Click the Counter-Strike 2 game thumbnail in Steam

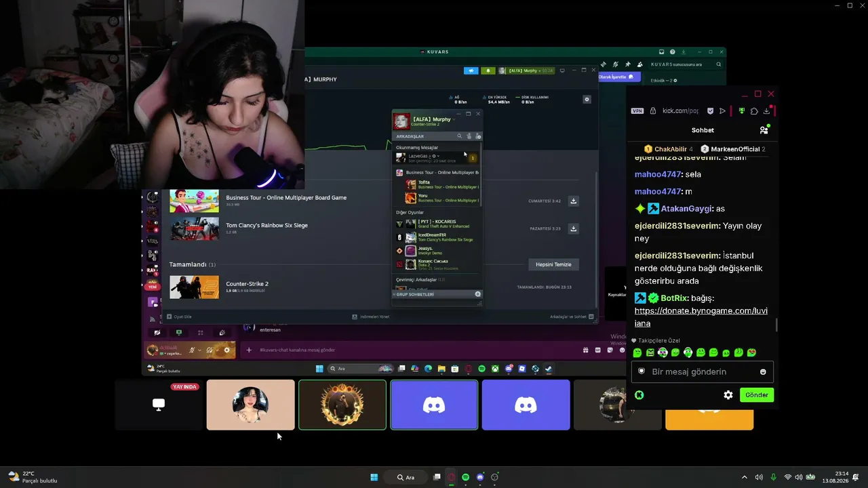coord(194,287)
